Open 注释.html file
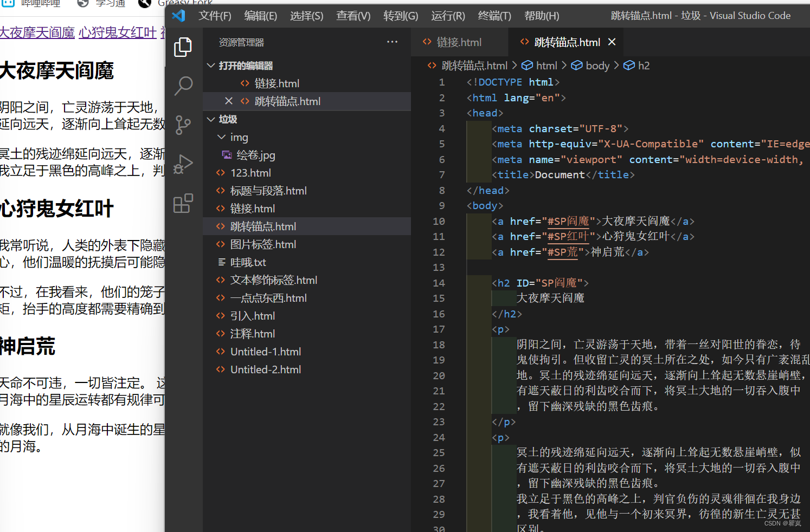This screenshot has height=532, width=810. point(307,334)
